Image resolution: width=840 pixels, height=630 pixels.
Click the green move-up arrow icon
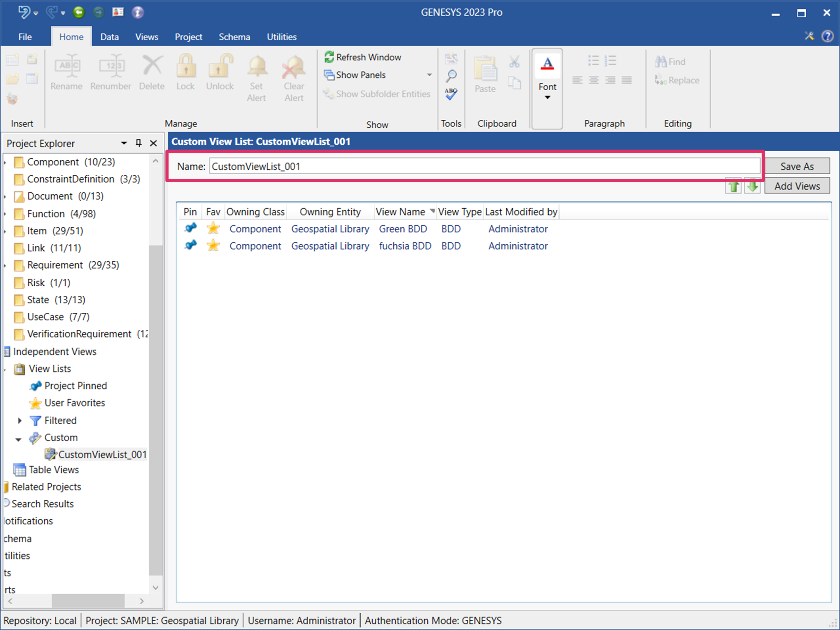click(733, 186)
